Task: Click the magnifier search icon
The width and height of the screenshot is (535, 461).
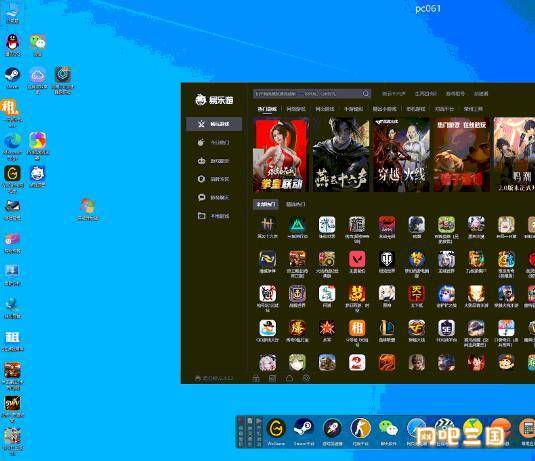Action: (x=366, y=93)
